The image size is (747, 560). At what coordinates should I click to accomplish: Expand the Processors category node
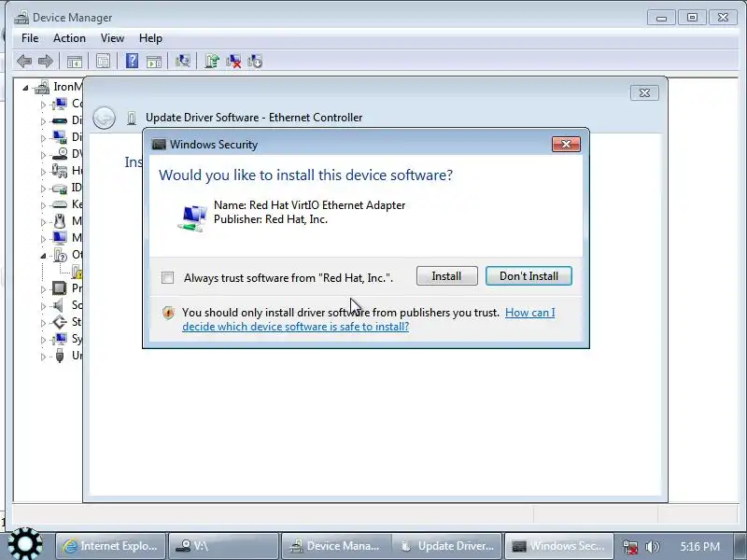tap(43, 289)
